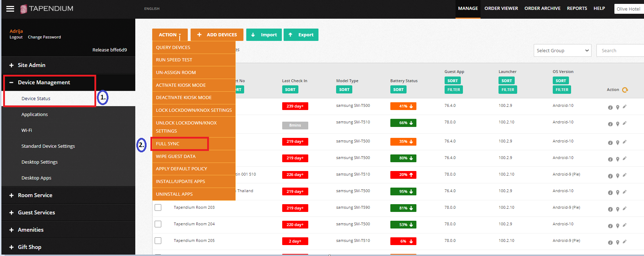644x256 pixels.
Task: Click the Add Devices button
Action: point(217,35)
